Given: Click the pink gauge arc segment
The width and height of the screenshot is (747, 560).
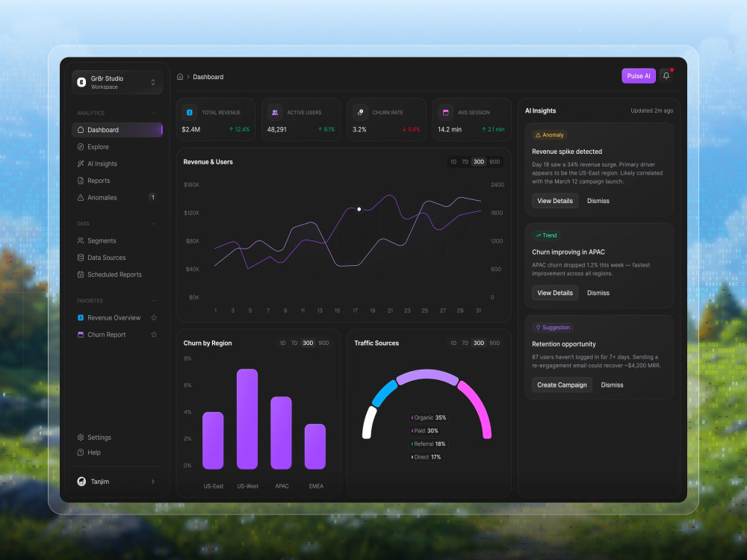Looking at the screenshot, I should (x=478, y=407).
